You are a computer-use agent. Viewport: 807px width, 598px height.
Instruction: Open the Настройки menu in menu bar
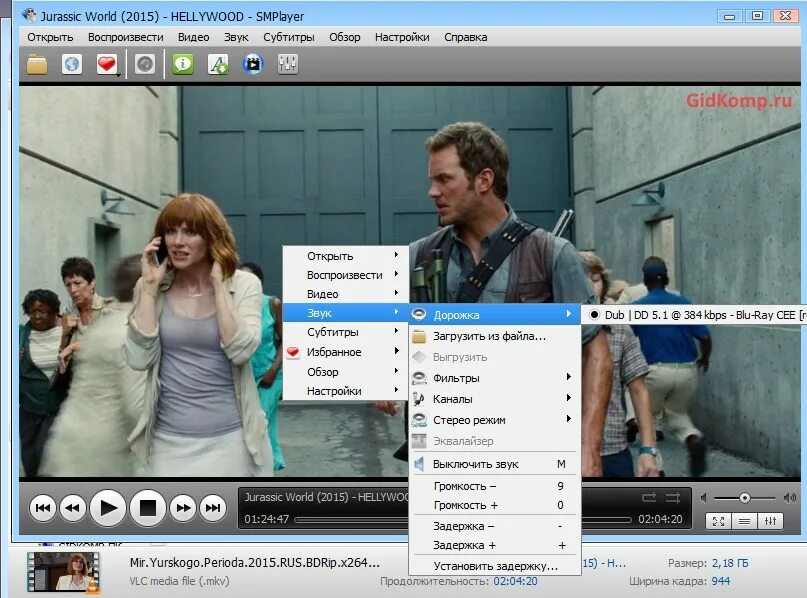[402, 37]
